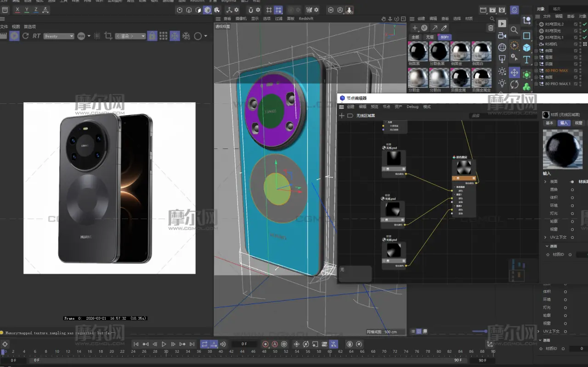
Task: Expand the UV上下文 section
Action: [545, 237]
